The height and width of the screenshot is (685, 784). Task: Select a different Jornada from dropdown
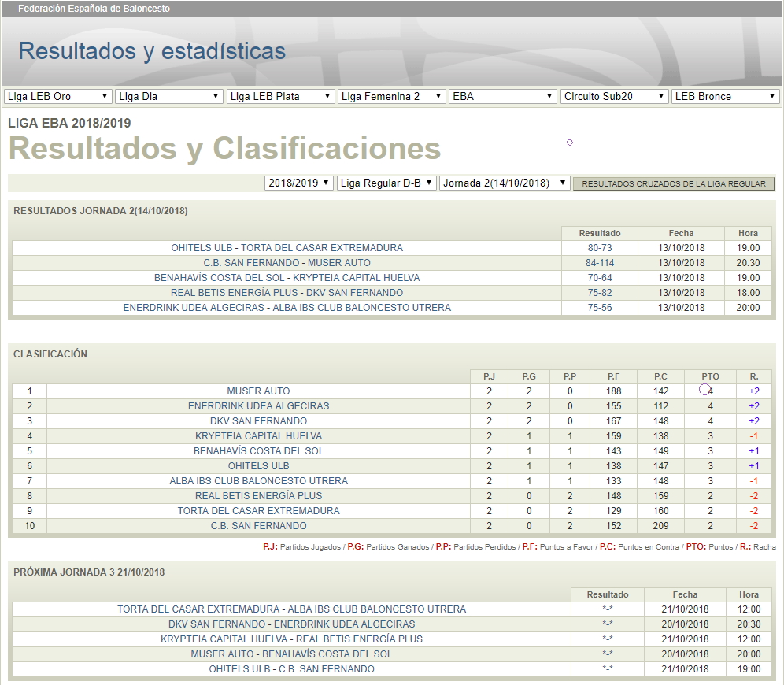coord(505,183)
